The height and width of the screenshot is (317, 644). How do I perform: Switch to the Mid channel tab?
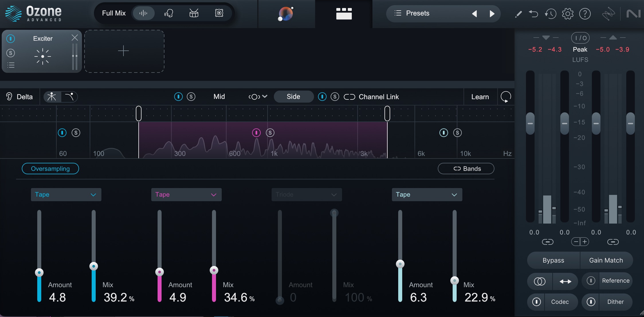tap(219, 97)
